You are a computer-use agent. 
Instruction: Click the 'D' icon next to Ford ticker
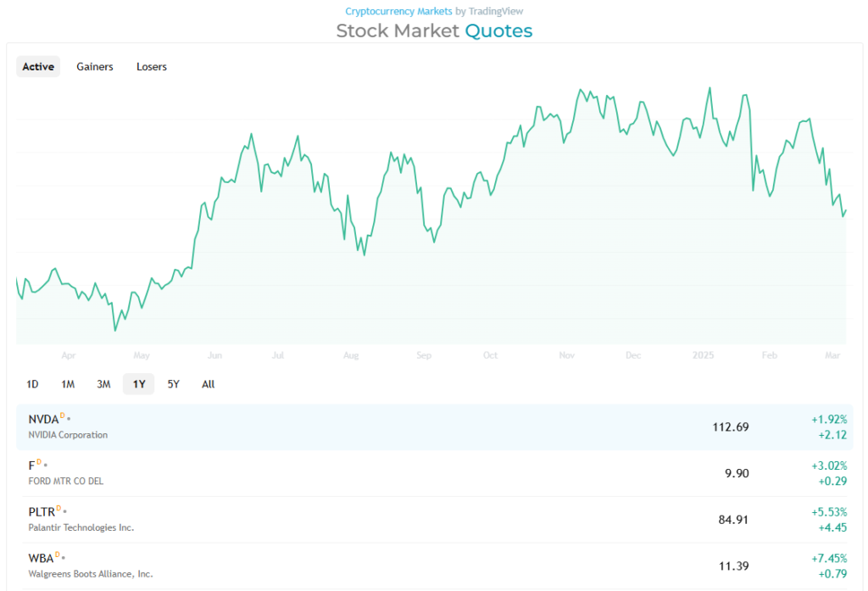tap(39, 462)
